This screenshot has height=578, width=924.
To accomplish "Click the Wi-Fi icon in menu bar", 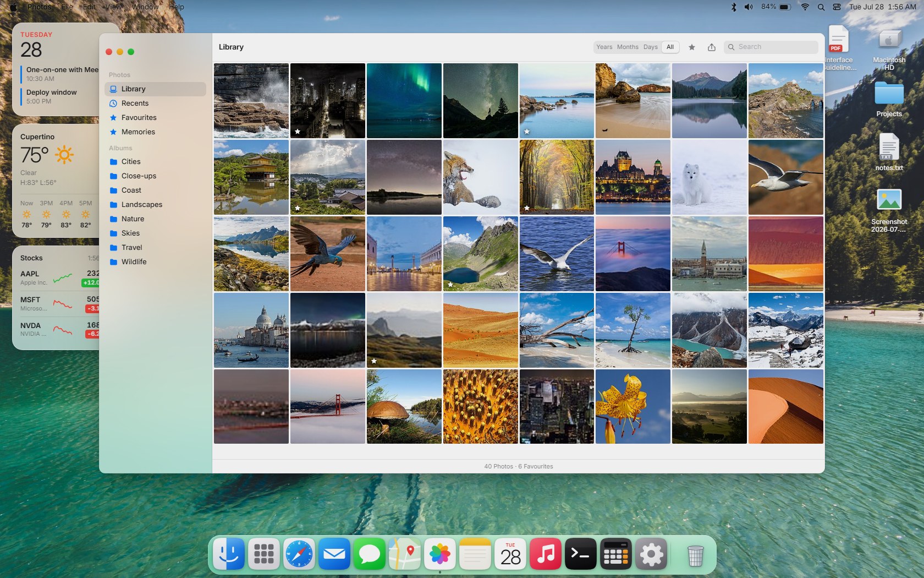I will 805,7.
